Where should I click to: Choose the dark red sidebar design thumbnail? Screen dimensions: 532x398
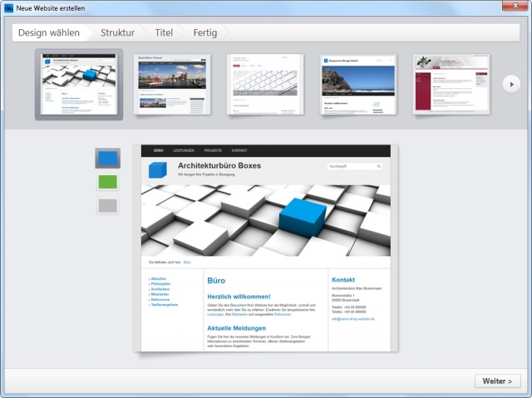[x=451, y=84]
